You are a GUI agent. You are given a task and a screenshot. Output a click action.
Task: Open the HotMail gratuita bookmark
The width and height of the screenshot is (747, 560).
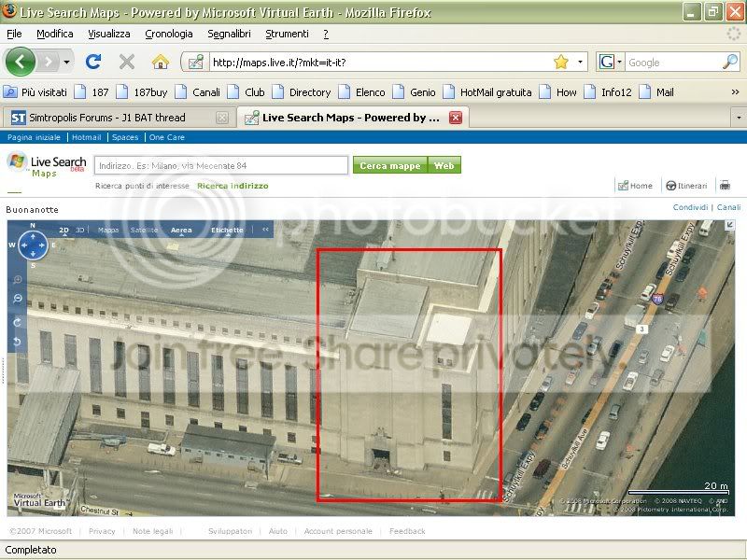[x=487, y=92]
